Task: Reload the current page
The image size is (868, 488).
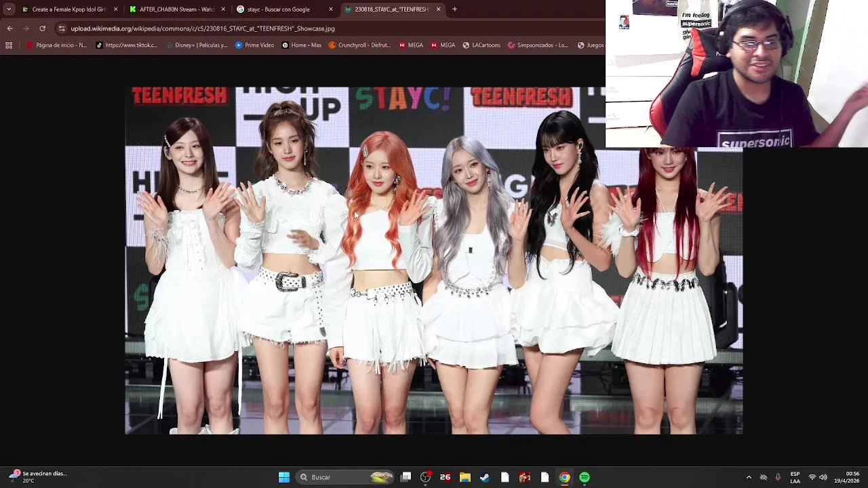Action: 42,28
